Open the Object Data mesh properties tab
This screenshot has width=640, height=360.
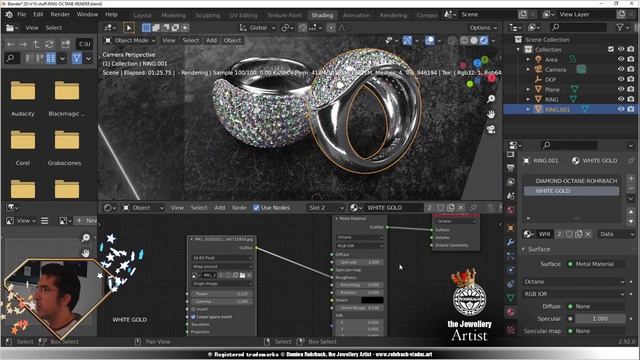[511, 298]
